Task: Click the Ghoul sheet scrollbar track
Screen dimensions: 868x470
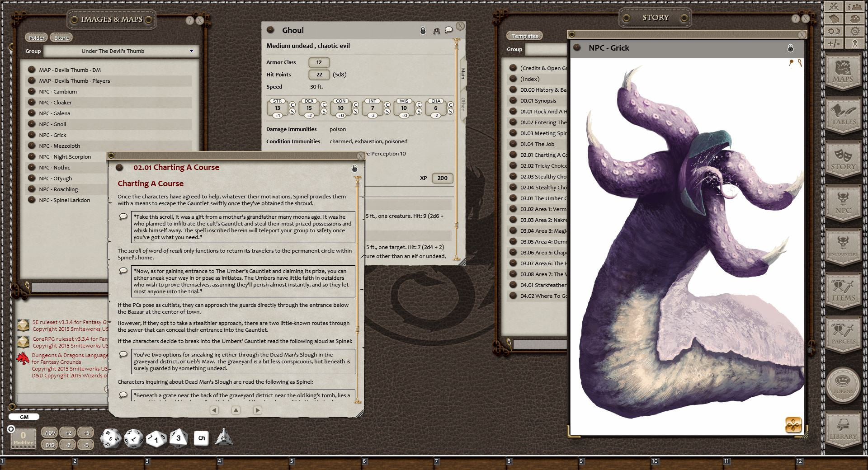Action: point(456,149)
